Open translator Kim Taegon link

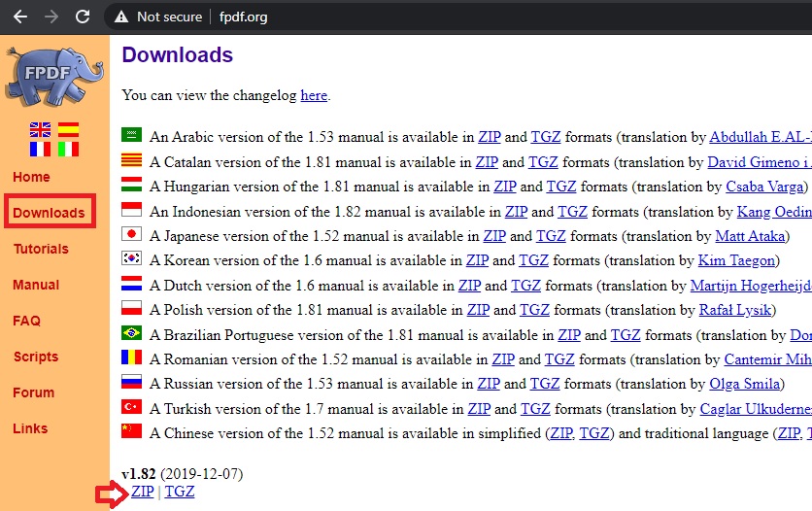736,260
